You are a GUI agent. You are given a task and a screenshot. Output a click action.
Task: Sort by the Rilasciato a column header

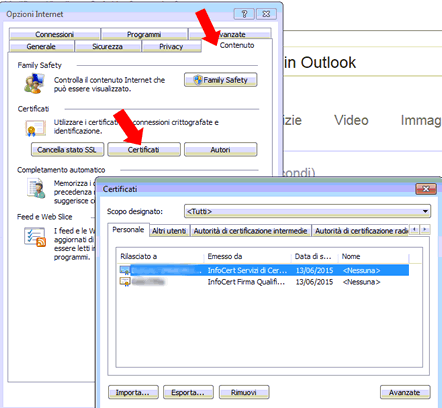click(160, 256)
